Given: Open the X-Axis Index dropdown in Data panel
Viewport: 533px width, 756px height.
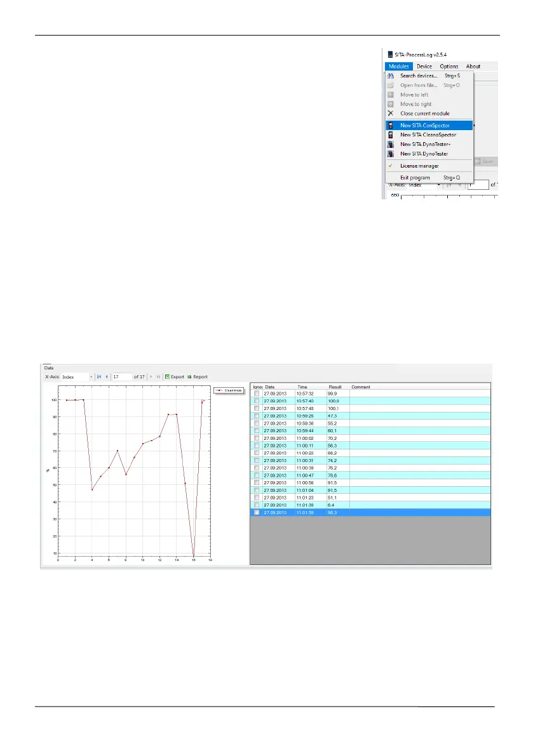Looking at the screenshot, I should coord(77,377).
